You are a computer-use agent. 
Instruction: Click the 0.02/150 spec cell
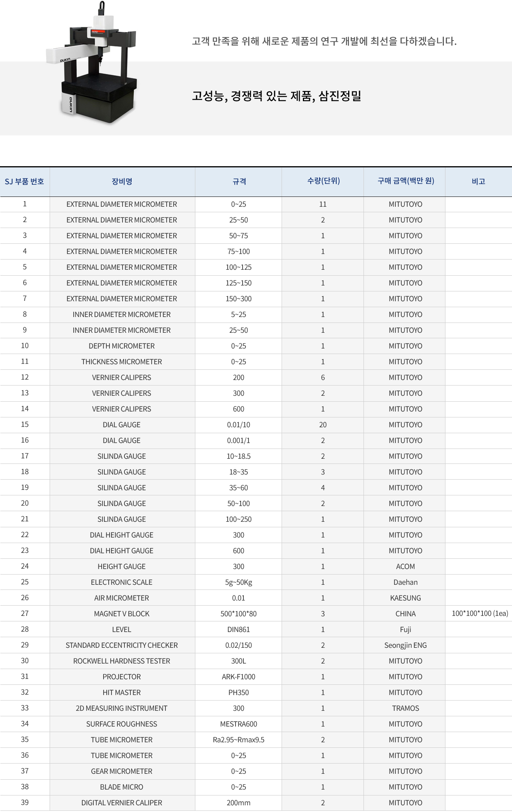[x=239, y=645]
